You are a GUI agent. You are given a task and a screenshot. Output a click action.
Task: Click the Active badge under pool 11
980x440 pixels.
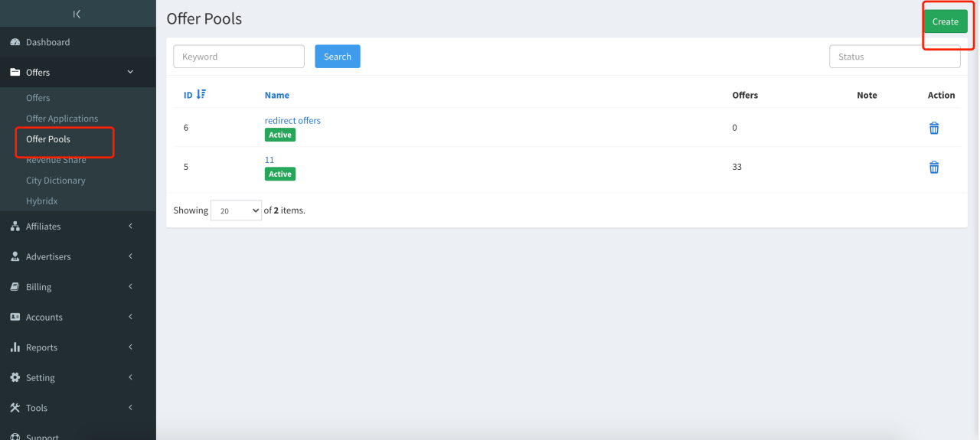[x=280, y=174]
